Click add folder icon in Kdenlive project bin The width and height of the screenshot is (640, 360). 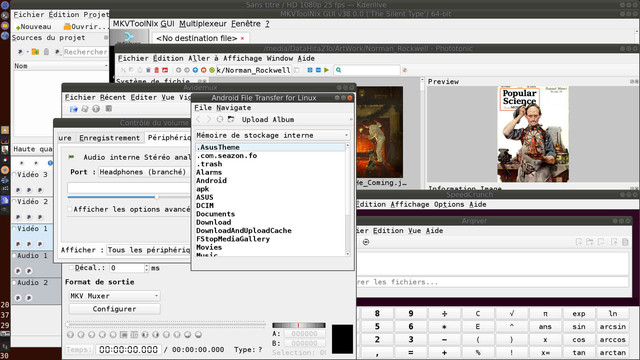[x=36, y=52]
